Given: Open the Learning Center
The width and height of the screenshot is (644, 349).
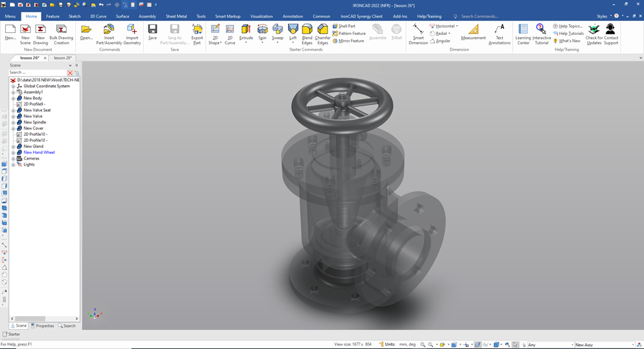Looking at the screenshot, I should coord(522,30).
